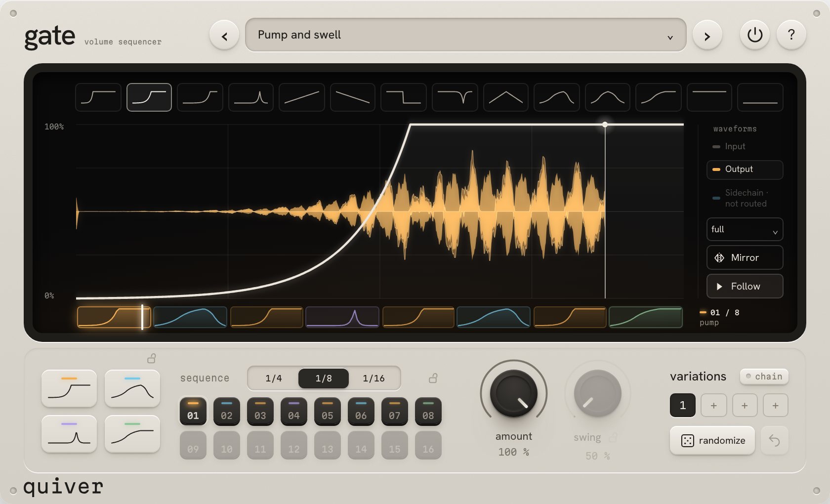Select the green curve step in the timeline

(x=646, y=317)
